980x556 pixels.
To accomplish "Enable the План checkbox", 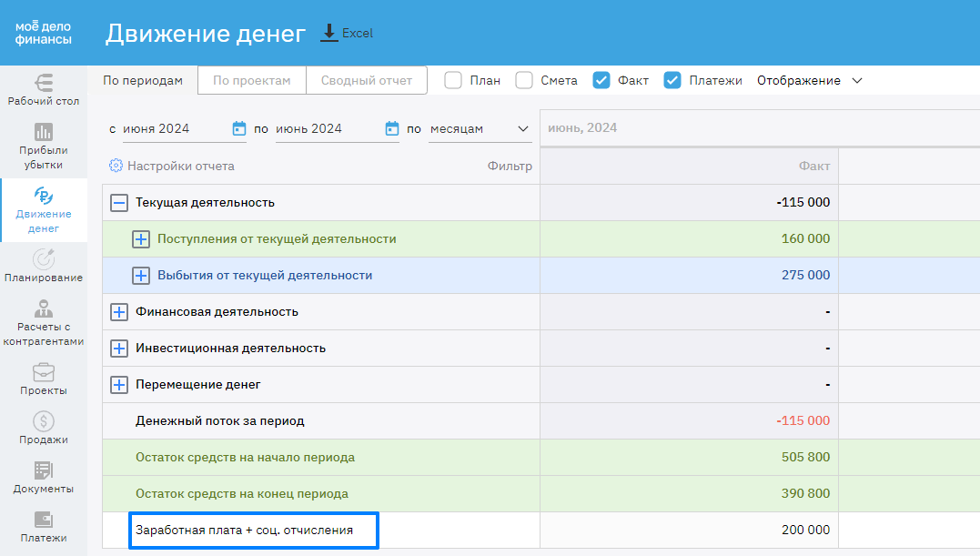I will pyautogui.click(x=453, y=80).
